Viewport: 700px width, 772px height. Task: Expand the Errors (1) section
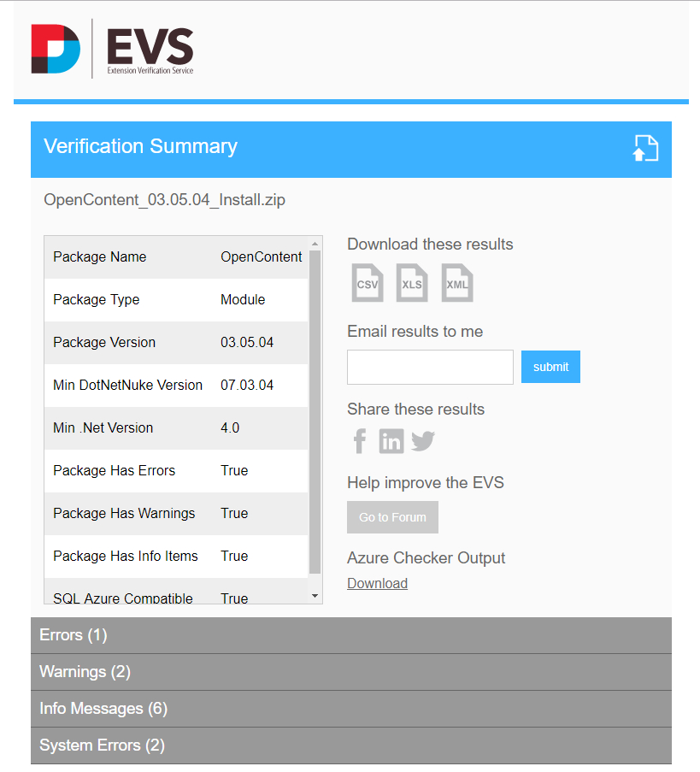pos(351,635)
